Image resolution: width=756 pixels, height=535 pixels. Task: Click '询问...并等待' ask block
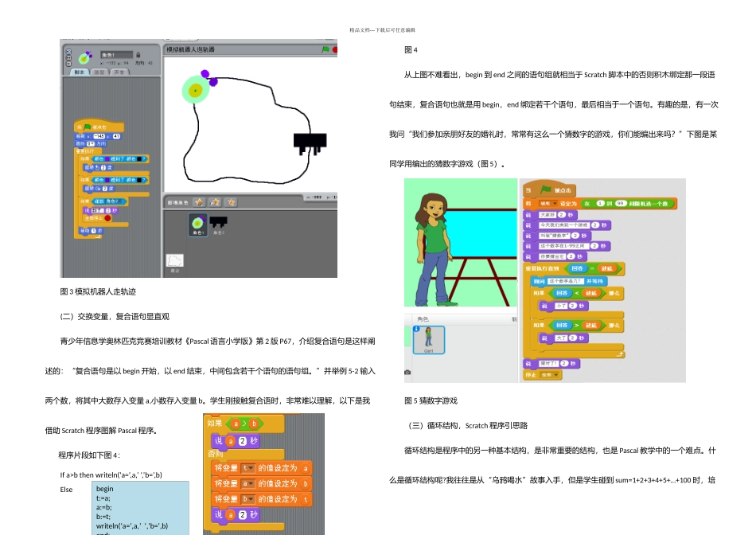click(568, 281)
